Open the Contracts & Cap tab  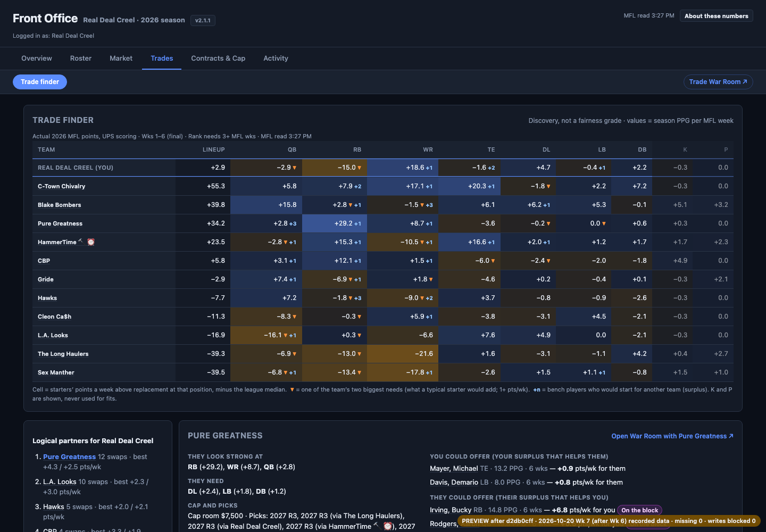tap(218, 59)
